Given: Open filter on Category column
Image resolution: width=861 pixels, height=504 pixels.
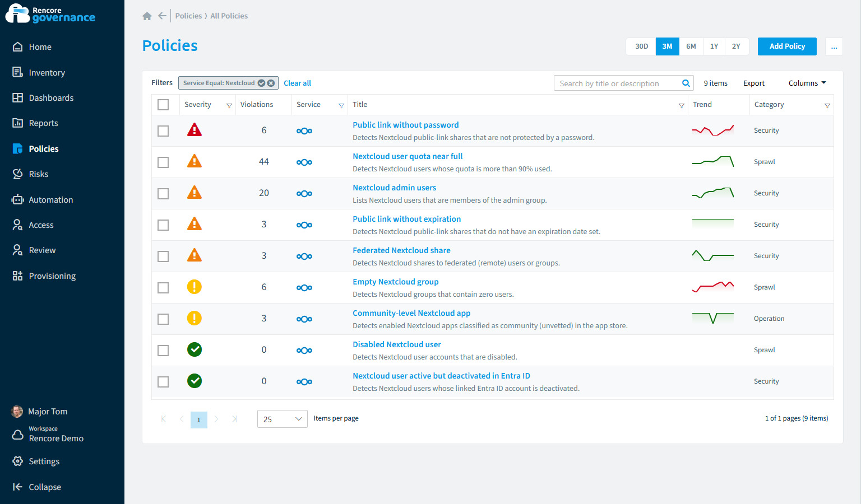Looking at the screenshot, I should point(827,105).
